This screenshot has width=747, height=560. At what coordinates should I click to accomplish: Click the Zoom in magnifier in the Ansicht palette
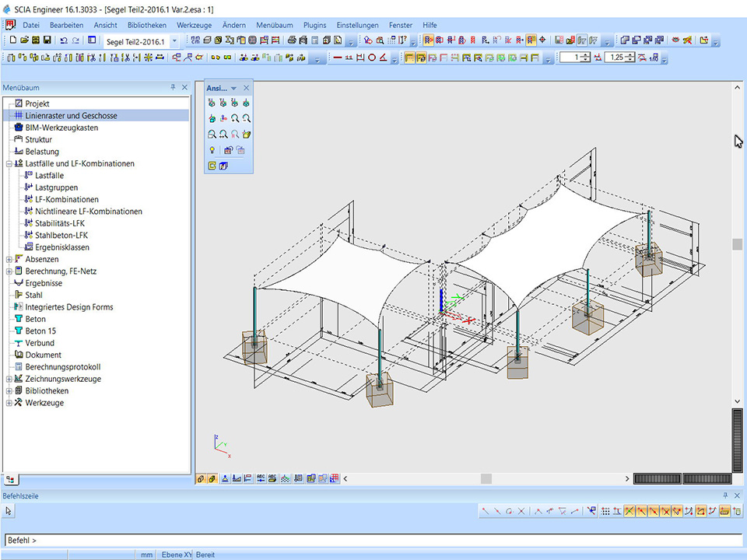coord(234,118)
